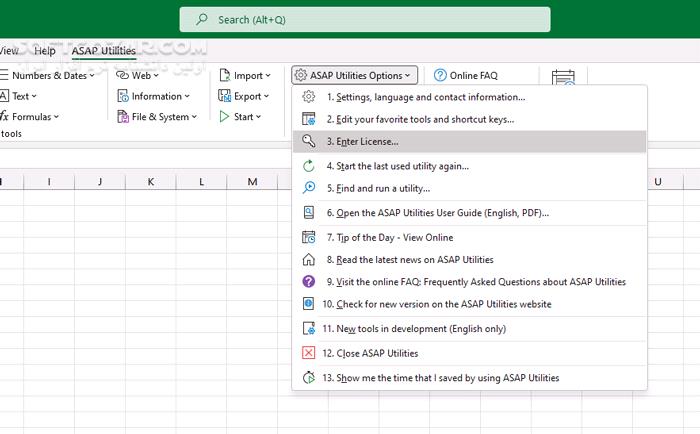Select column header J
Viewport: 700px width, 434px height.
pyautogui.click(x=100, y=182)
